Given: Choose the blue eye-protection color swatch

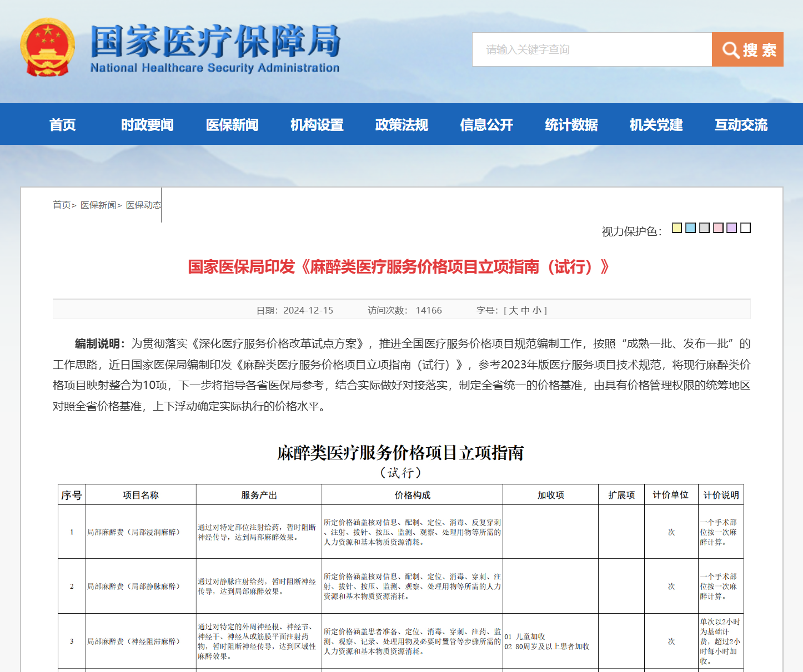Looking at the screenshot, I should (690, 228).
